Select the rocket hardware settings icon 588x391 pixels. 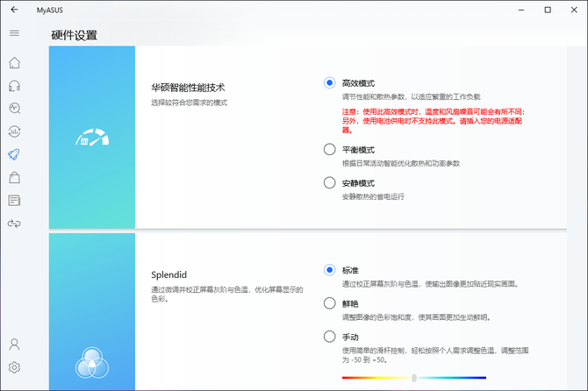[x=14, y=154]
